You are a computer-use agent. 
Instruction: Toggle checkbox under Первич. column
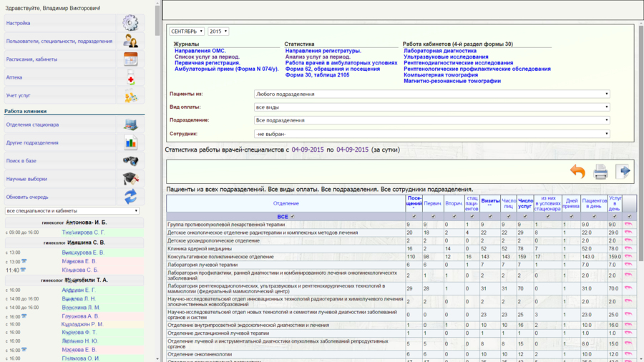[433, 216]
